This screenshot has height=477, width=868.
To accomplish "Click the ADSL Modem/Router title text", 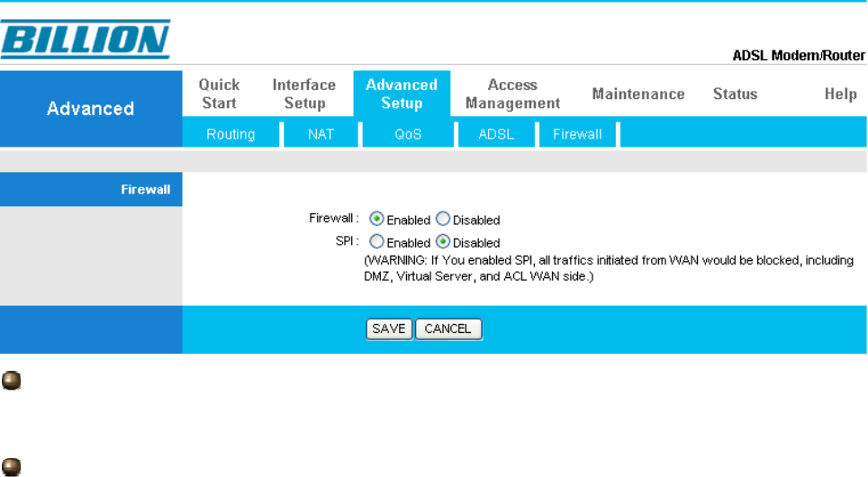I will (799, 55).
